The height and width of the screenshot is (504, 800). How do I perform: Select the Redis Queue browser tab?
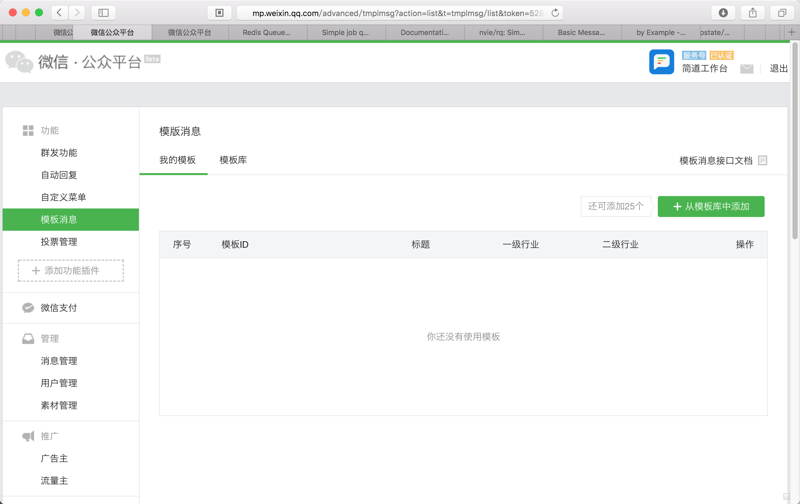pyautogui.click(x=267, y=32)
